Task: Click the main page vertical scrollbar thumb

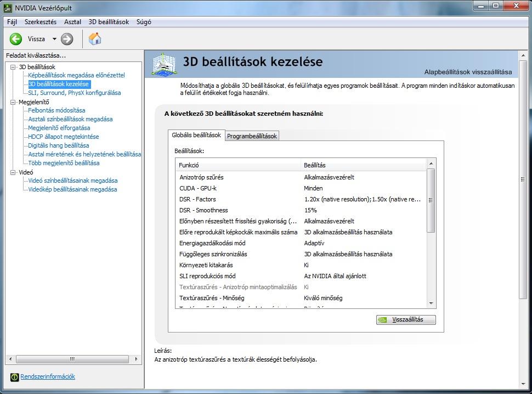Action: [x=523, y=179]
